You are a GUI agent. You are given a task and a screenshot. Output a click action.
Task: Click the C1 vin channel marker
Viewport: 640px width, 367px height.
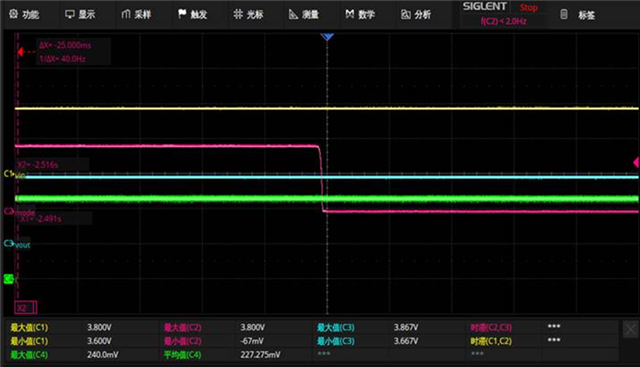(x=14, y=174)
